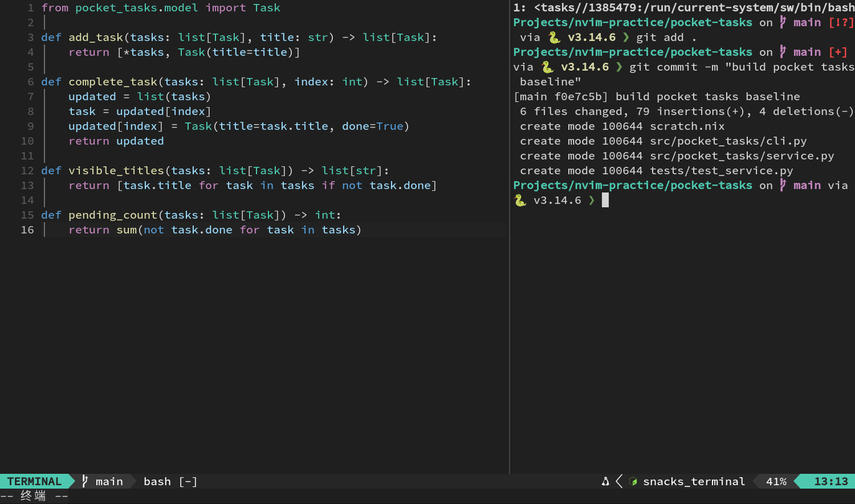Click 'scratch.nix' in the commit output
The image size is (855, 504).
pyautogui.click(x=687, y=126)
